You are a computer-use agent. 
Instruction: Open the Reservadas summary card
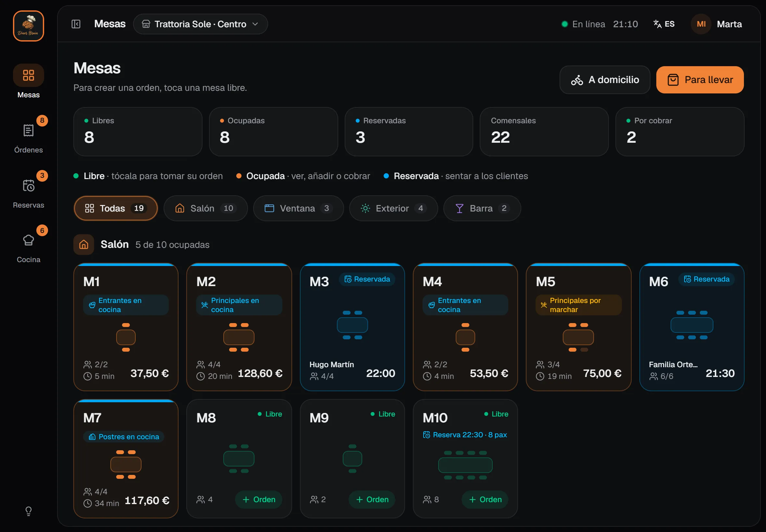pyautogui.click(x=409, y=132)
